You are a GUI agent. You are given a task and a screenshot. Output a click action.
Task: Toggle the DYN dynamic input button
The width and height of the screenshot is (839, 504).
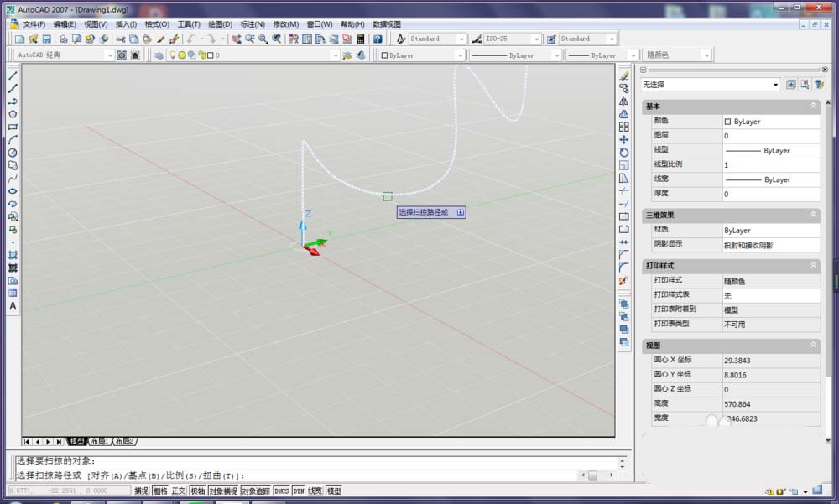tap(298, 491)
